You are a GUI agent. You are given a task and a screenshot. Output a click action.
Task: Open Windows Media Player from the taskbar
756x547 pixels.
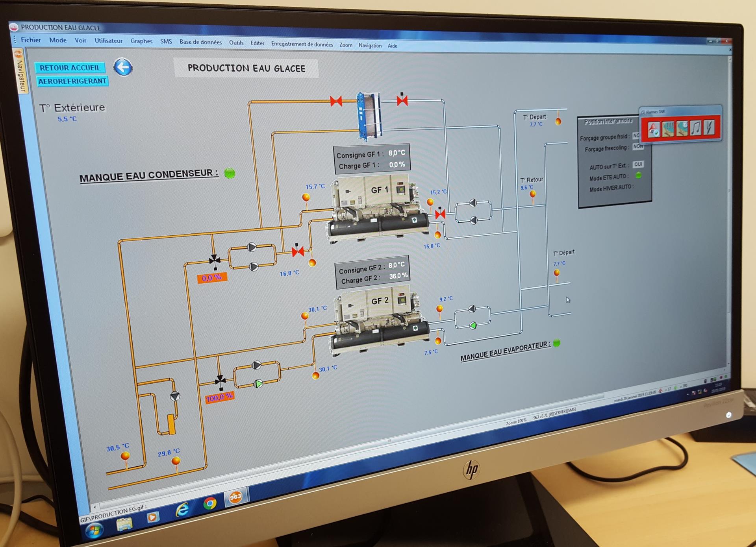click(x=152, y=517)
